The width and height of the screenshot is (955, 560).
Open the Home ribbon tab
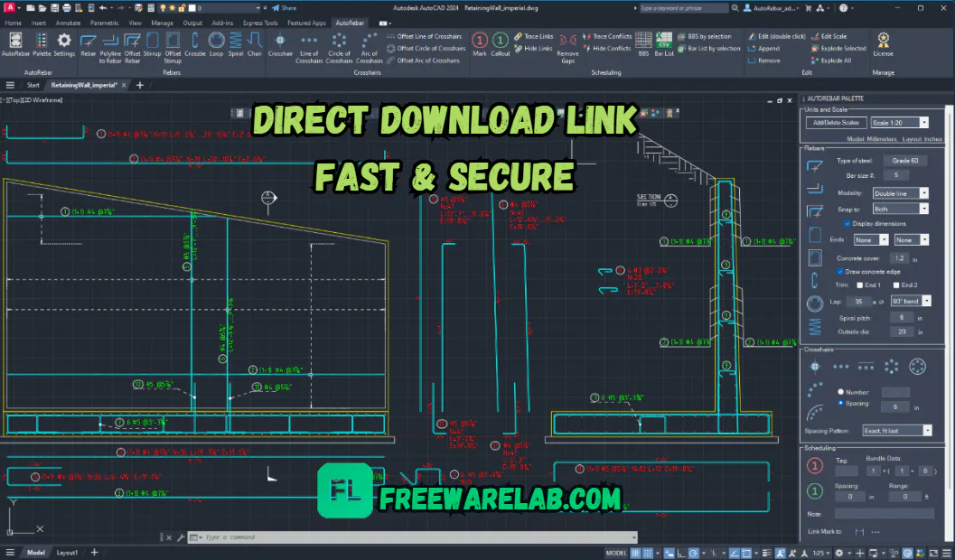[x=13, y=23]
